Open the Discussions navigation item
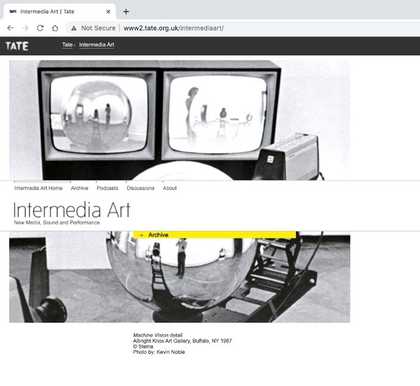 [x=140, y=188]
